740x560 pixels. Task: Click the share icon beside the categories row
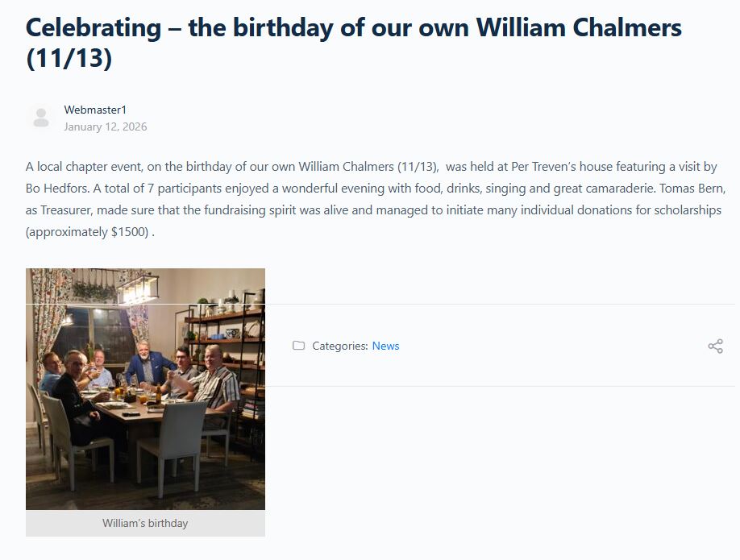(715, 346)
